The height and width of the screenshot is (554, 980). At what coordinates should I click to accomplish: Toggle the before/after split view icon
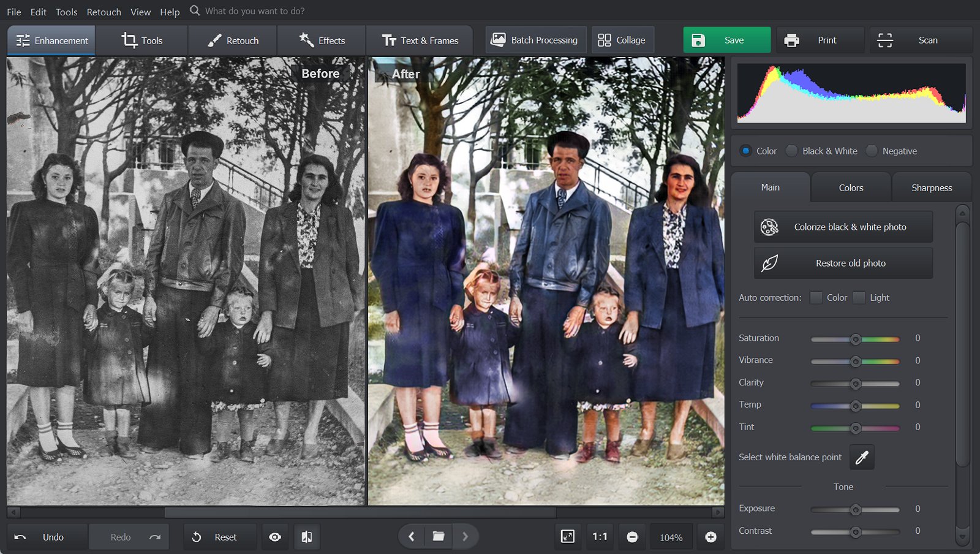coord(307,537)
